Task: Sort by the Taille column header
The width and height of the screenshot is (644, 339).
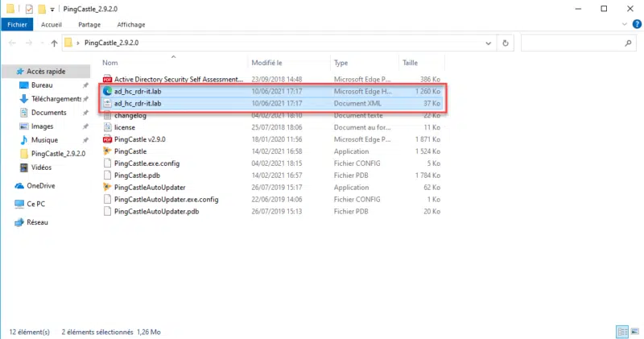Action: [410, 63]
